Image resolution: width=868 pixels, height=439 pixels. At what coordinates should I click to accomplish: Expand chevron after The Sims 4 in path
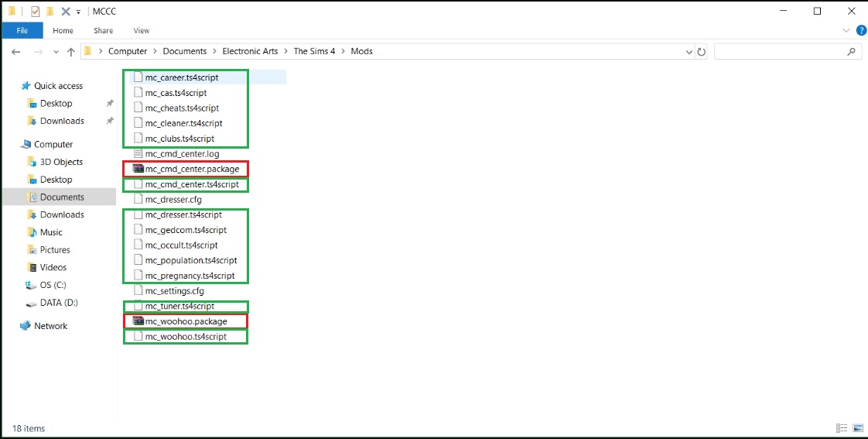(343, 51)
